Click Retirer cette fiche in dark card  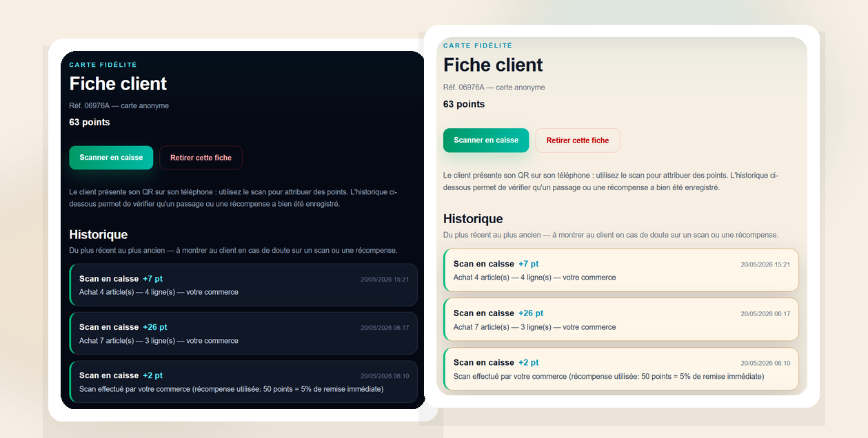[x=201, y=158]
